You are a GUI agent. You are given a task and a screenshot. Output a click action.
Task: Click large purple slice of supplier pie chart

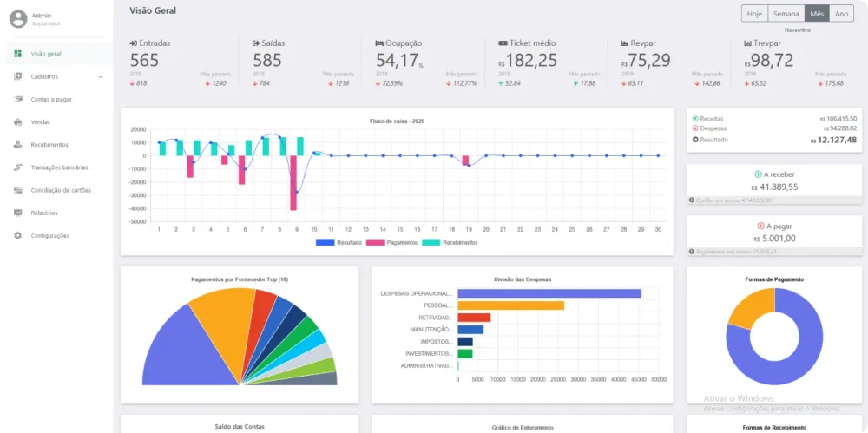(x=182, y=351)
